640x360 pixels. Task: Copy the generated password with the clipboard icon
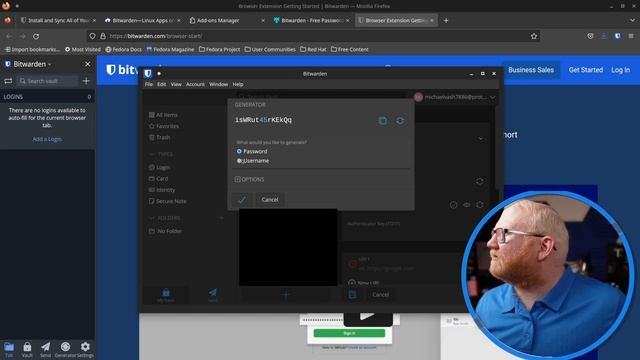[382, 121]
